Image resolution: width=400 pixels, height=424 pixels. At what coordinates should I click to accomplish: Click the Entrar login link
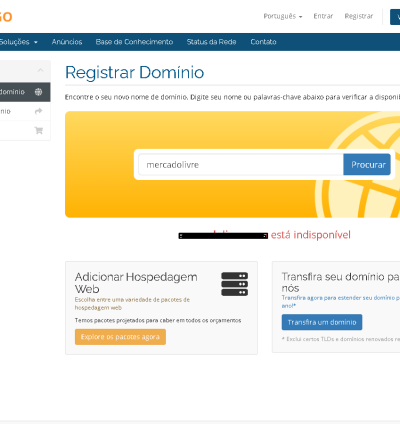[323, 16]
